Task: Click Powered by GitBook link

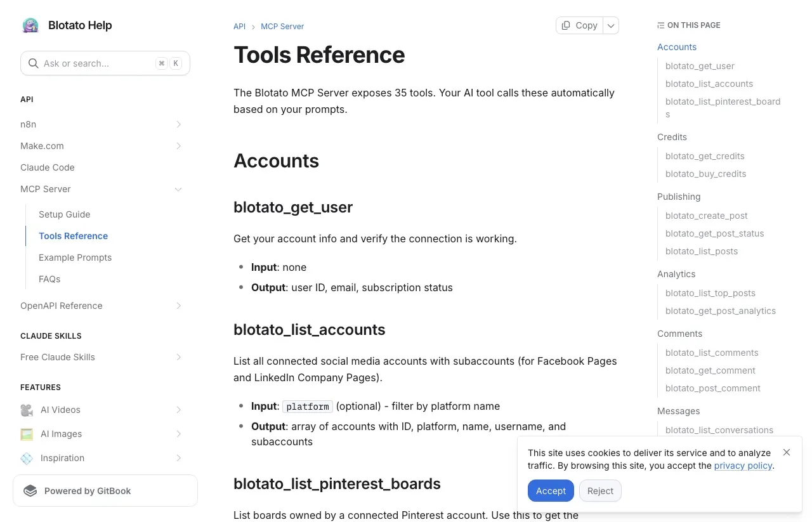Action: (105, 491)
